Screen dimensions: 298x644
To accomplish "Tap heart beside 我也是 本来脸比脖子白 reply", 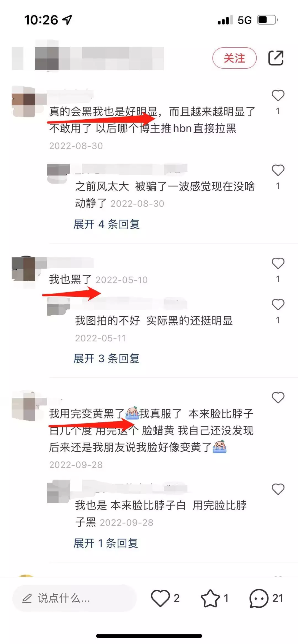I will (278, 489).
